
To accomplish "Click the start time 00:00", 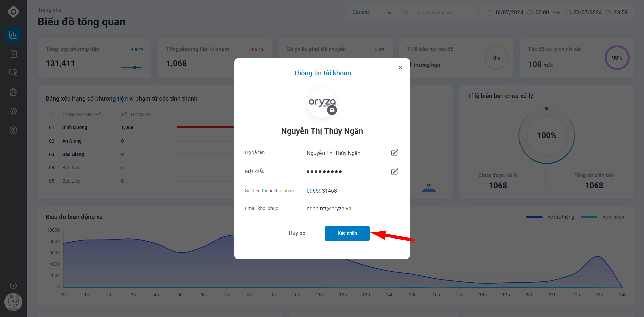I will pos(542,12).
